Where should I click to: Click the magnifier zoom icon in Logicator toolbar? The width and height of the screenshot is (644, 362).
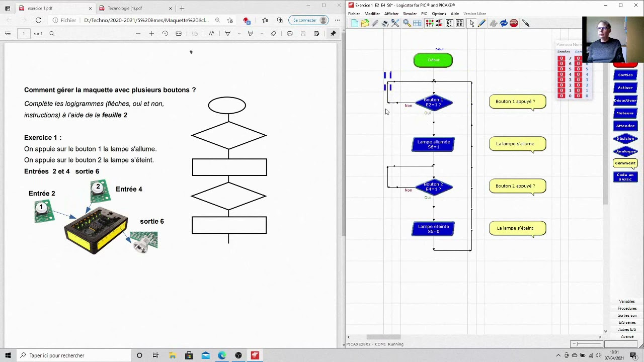click(407, 23)
